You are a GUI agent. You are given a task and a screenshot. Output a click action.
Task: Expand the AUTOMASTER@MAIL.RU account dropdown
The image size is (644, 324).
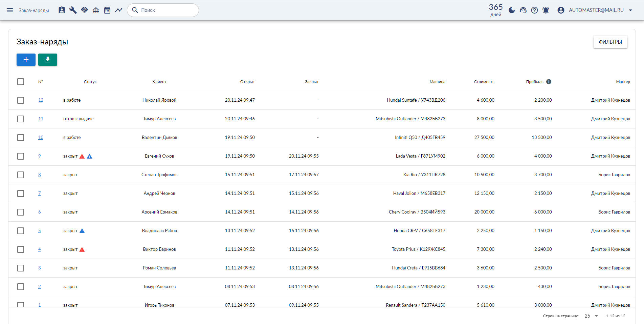coord(595,10)
